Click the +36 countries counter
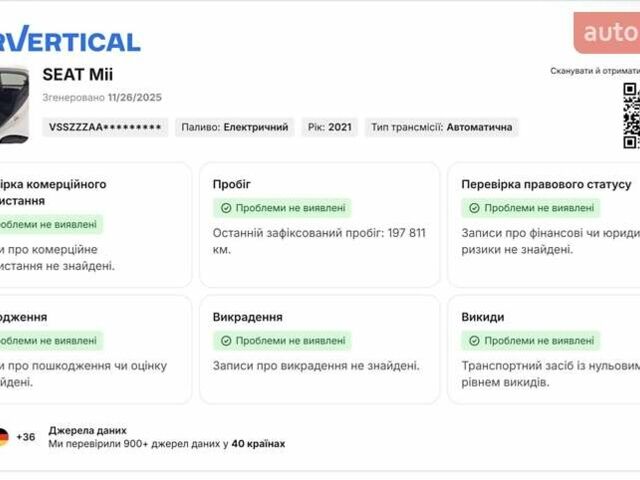 26,437
